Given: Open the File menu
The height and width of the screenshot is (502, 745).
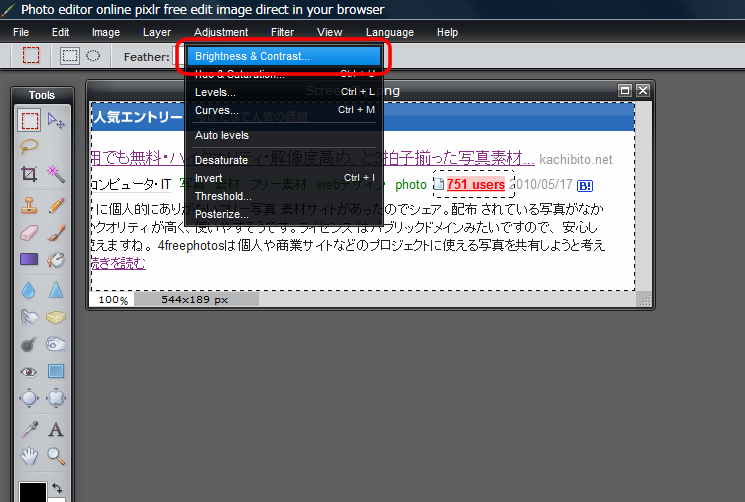Looking at the screenshot, I should click(21, 32).
